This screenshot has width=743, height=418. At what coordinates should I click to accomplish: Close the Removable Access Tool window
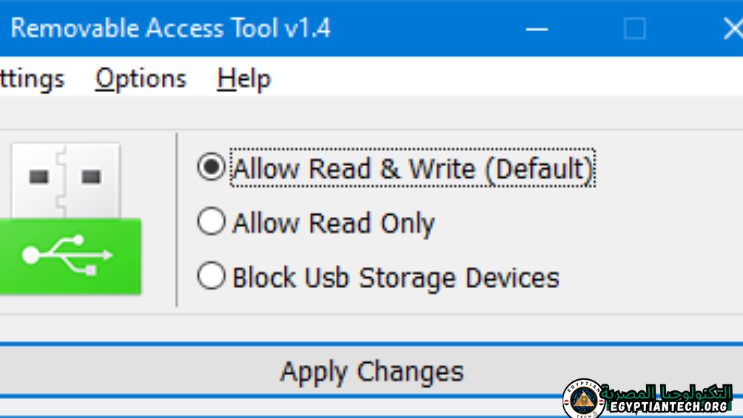732,29
